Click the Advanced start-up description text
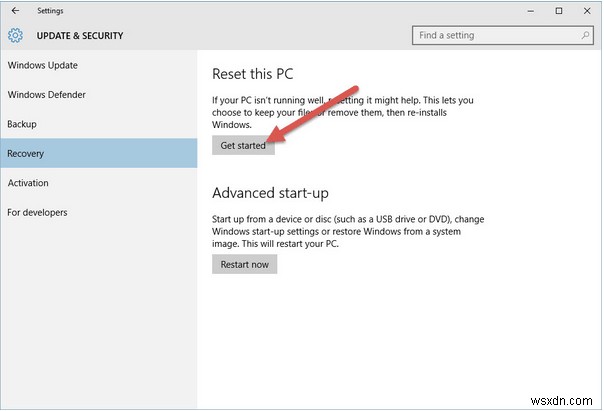The width and height of the screenshot is (604, 411). 350,230
